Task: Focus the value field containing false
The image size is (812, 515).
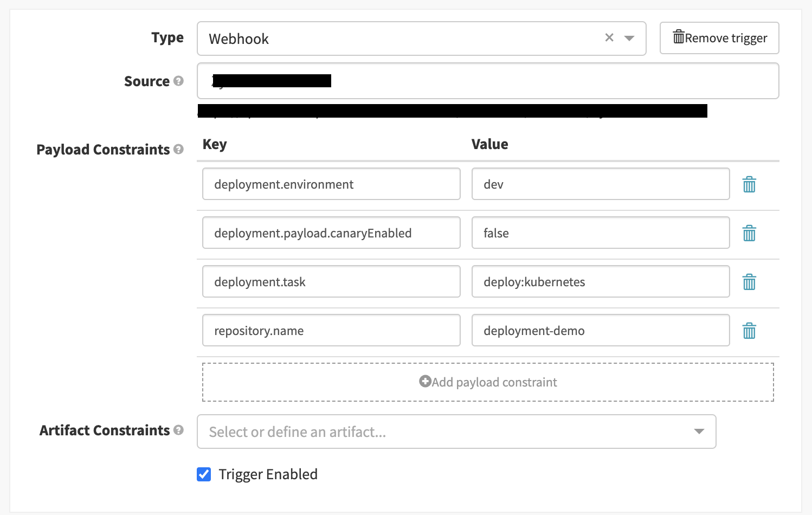Action: coord(600,233)
